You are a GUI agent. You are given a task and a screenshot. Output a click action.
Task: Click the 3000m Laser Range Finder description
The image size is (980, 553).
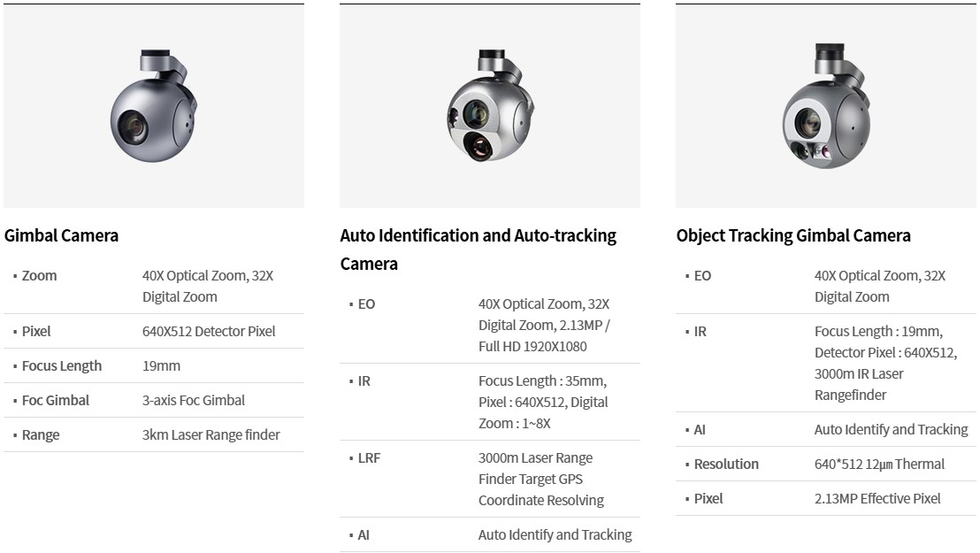[x=541, y=480]
